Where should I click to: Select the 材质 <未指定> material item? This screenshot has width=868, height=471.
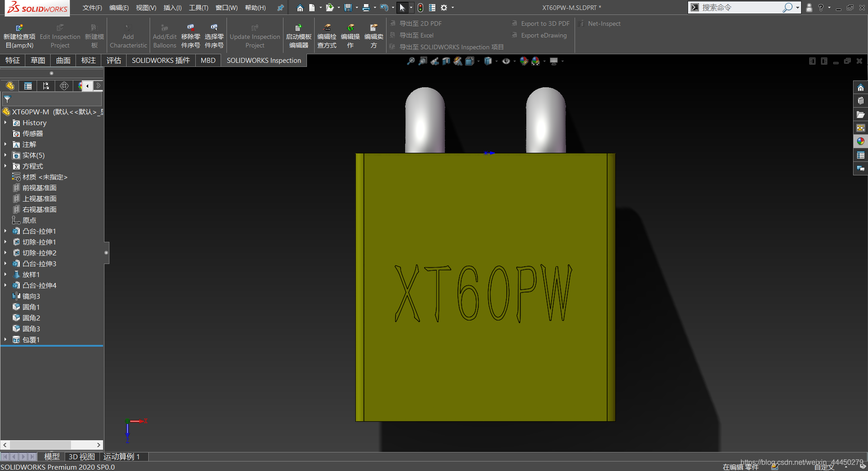tap(45, 177)
